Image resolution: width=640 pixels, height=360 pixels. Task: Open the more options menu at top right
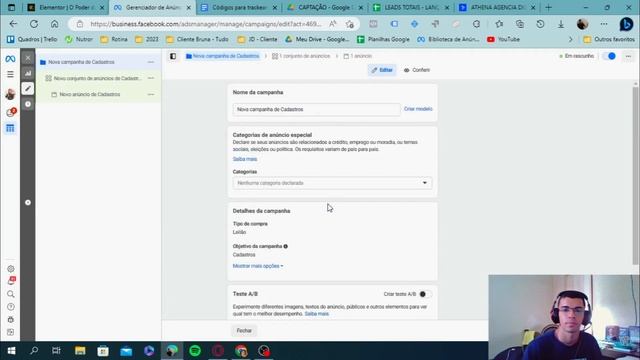629,56
